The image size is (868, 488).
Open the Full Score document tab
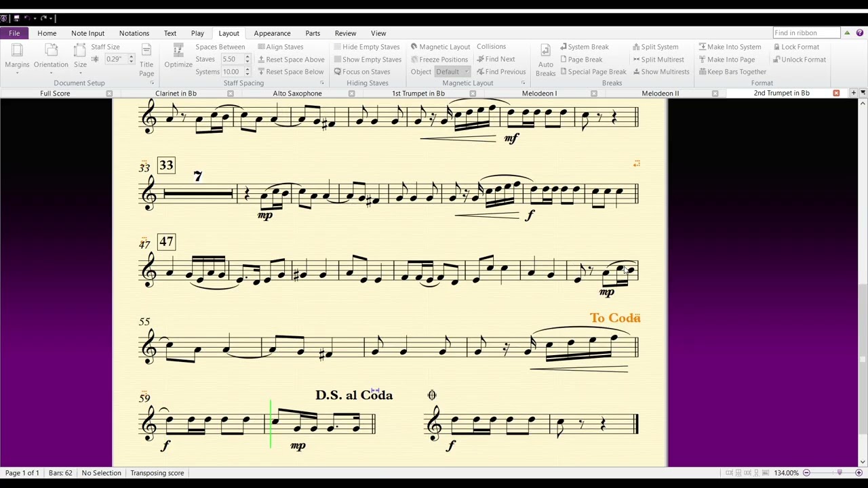55,94
